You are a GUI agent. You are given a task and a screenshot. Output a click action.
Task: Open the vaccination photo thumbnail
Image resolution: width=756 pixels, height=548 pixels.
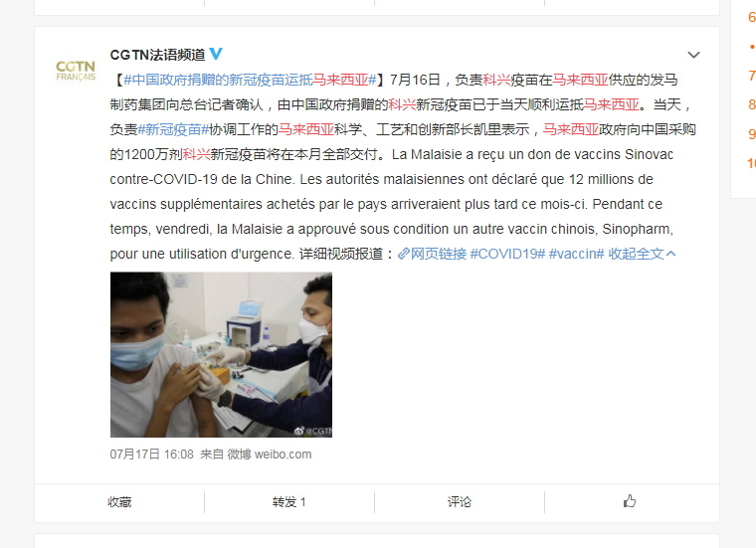click(x=221, y=355)
